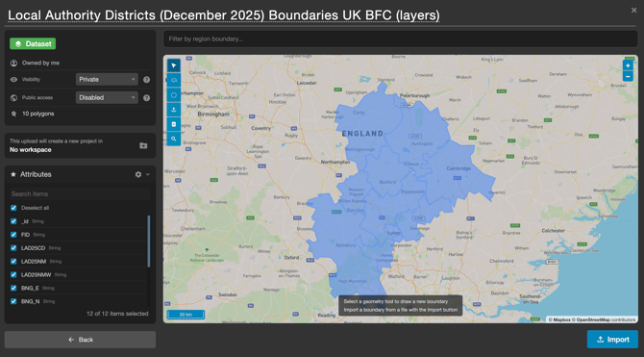
Task: Click help icon next to Public access
Action: [x=147, y=98]
